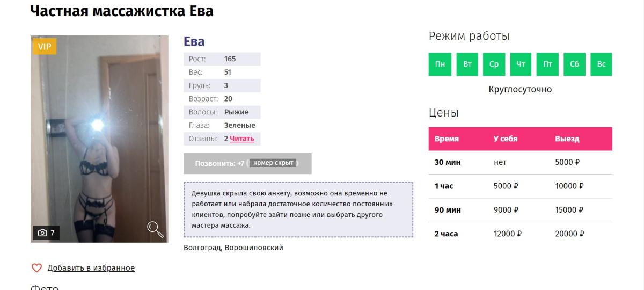The image size is (644, 290).
Task: Click the heart favorites icon
Action: pyautogui.click(x=36, y=268)
